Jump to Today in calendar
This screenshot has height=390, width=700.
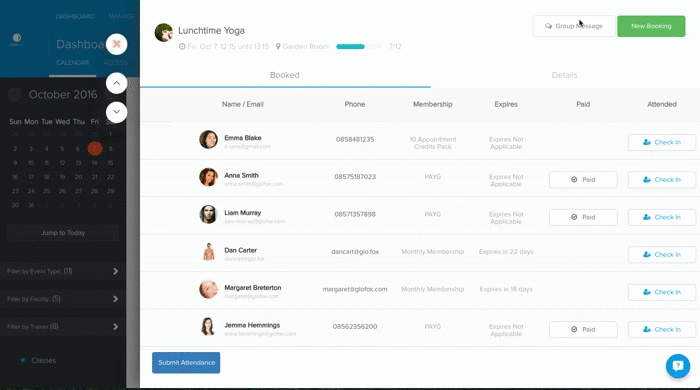point(63,233)
